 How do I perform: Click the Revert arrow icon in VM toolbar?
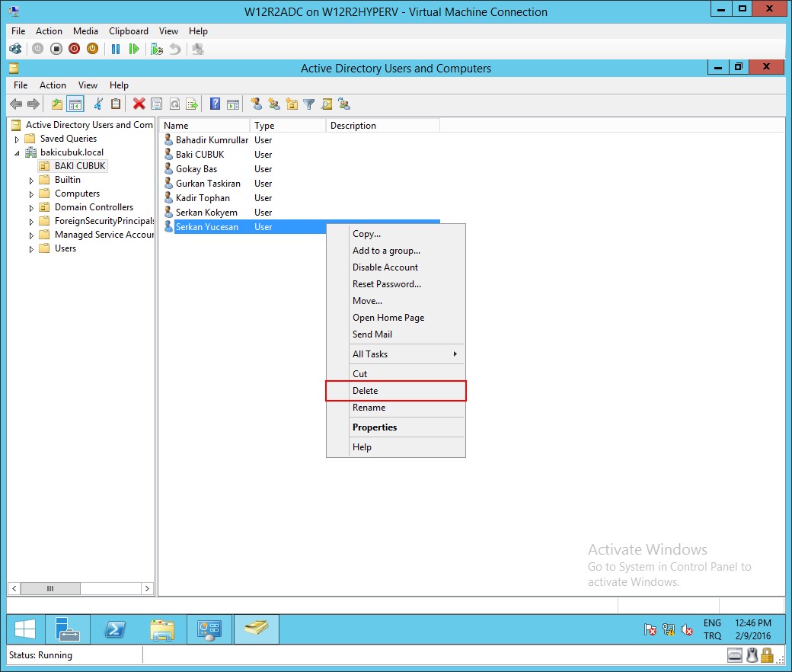tap(174, 49)
